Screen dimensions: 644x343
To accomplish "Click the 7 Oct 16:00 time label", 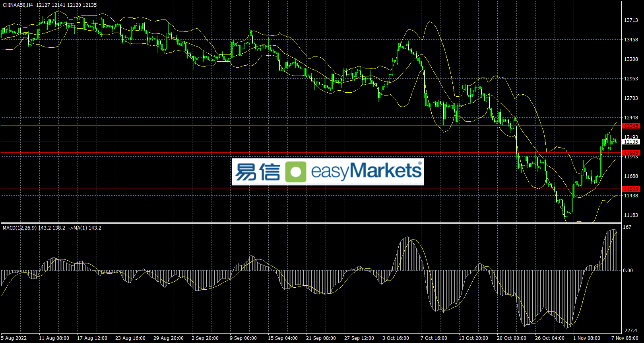I will point(434,338).
